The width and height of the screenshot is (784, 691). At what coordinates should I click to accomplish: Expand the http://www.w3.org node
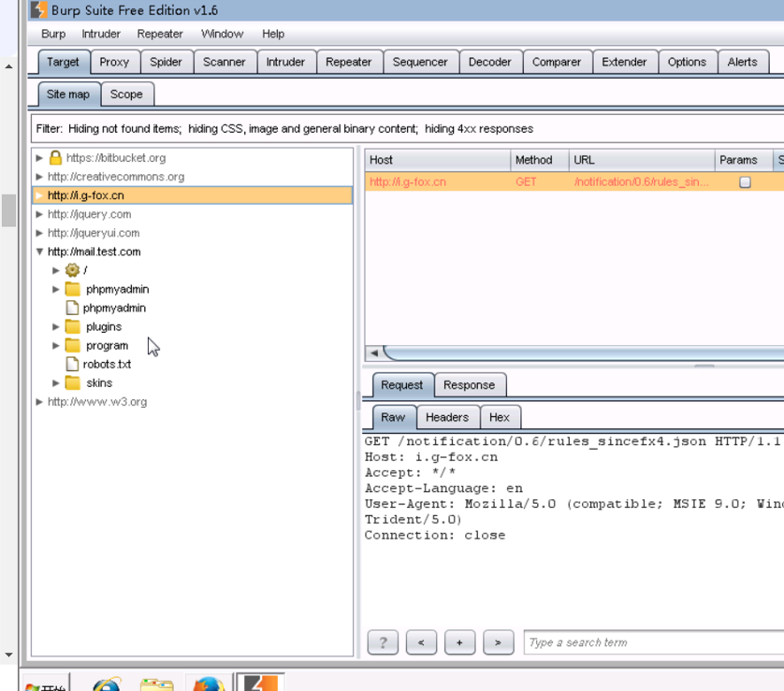(39, 402)
